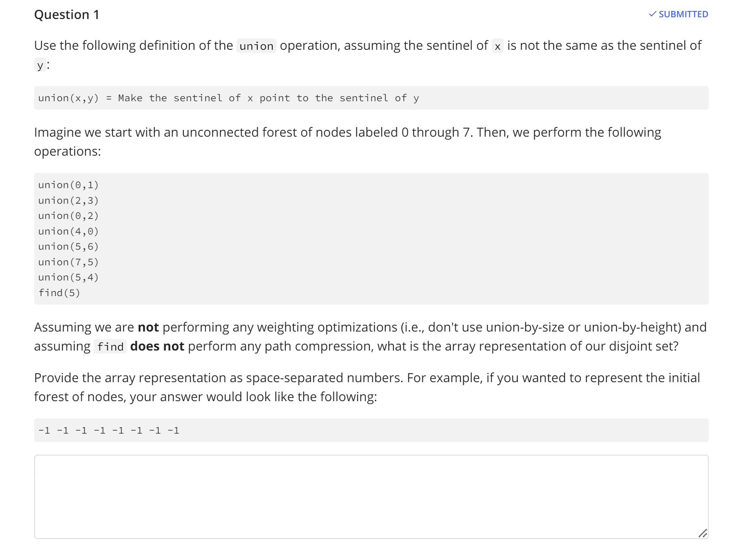Click the inline y code token
Viewport: 756px width, 553px height.
coord(40,65)
